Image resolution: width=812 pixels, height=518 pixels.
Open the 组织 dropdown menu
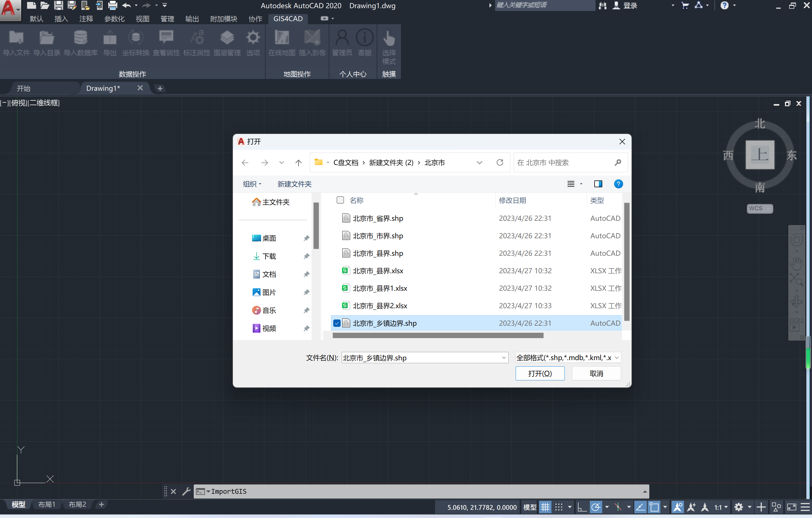[x=252, y=184]
